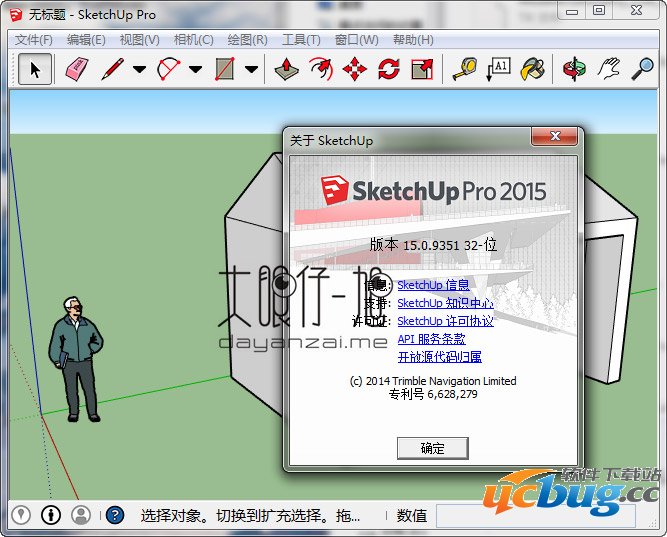Click the SketchUp logo in title bar
The width and height of the screenshot is (667, 537).
[16, 15]
